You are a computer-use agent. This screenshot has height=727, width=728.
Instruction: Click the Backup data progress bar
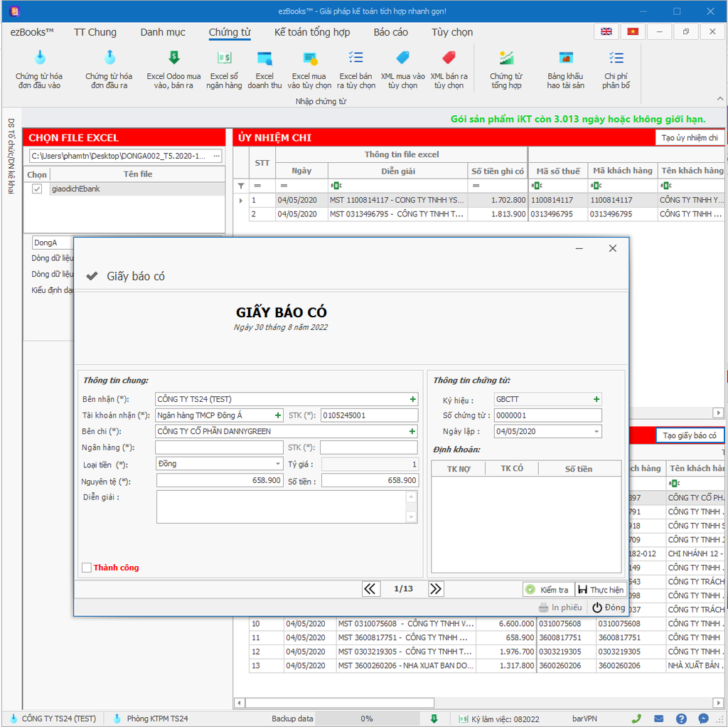(367, 718)
